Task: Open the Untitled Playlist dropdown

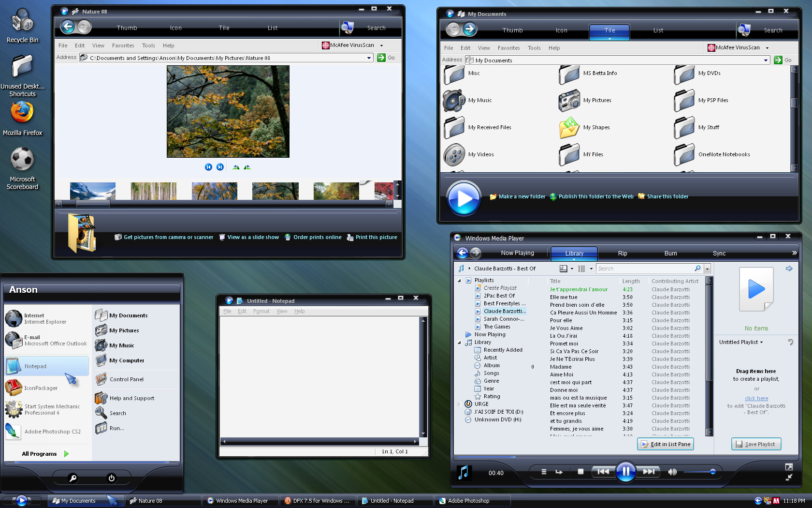Action: pyautogui.click(x=741, y=342)
